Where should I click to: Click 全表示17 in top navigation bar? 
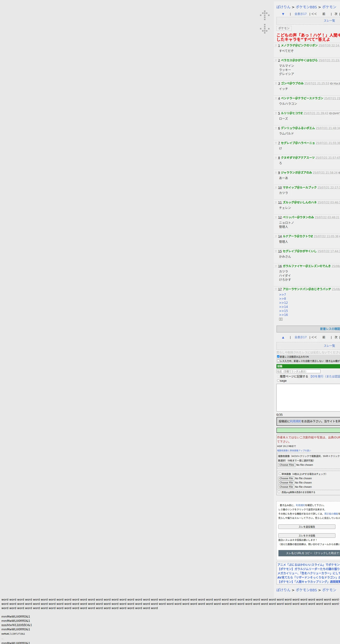(x=300, y=14)
